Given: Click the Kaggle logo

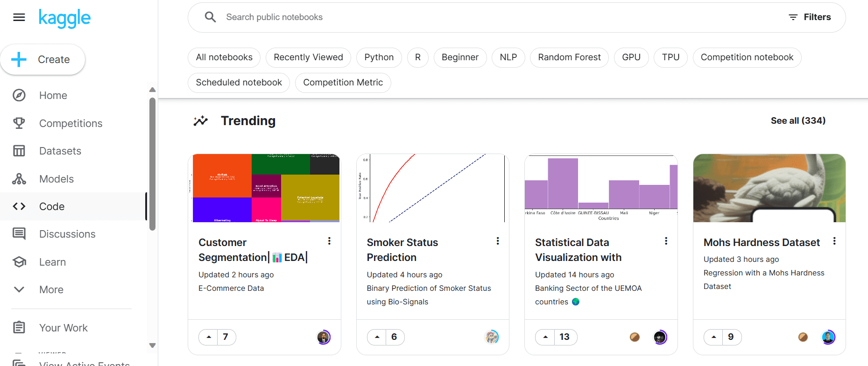Looking at the screenshot, I should point(64,18).
